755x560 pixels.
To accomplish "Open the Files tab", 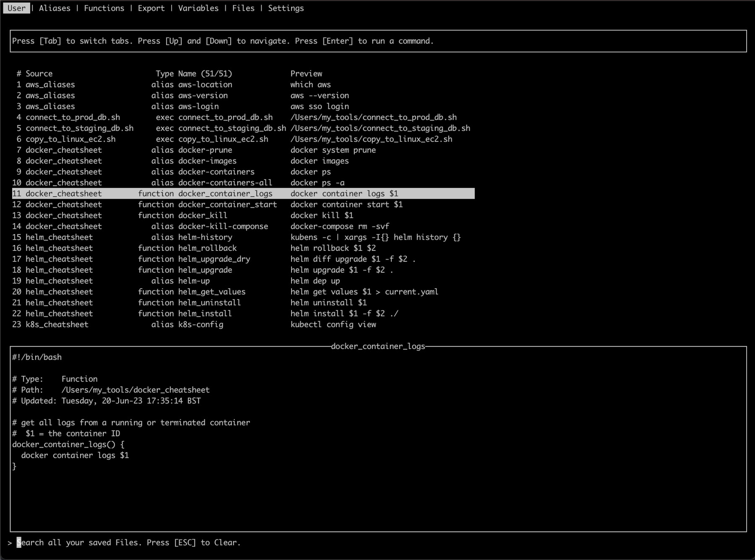I will pos(243,8).
